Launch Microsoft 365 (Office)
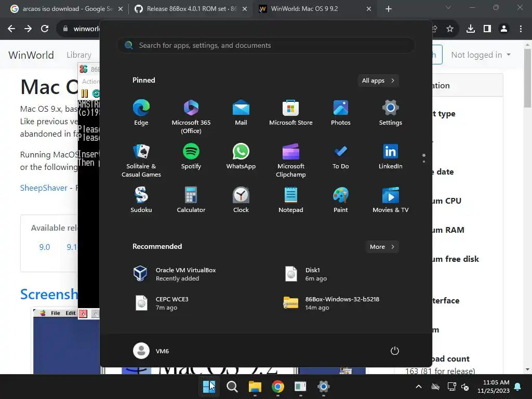 (x=191, y=117)
